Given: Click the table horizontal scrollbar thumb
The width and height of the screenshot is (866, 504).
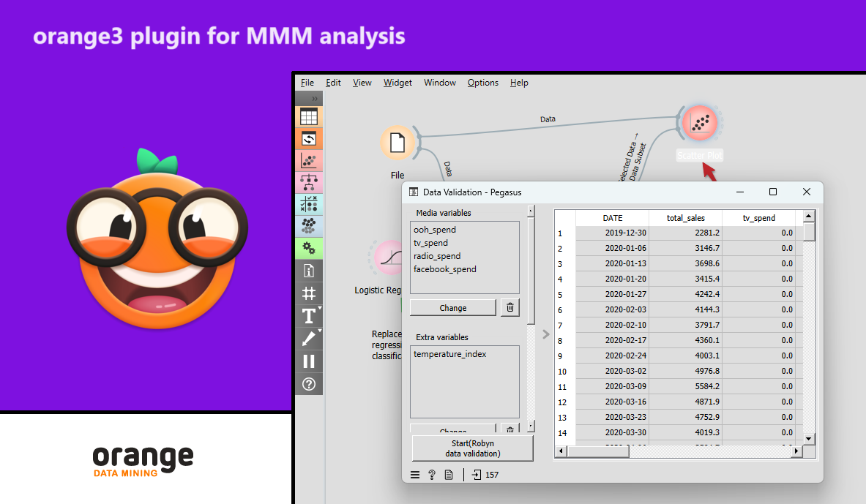Looking at the screenshot, I should (598, 451).
